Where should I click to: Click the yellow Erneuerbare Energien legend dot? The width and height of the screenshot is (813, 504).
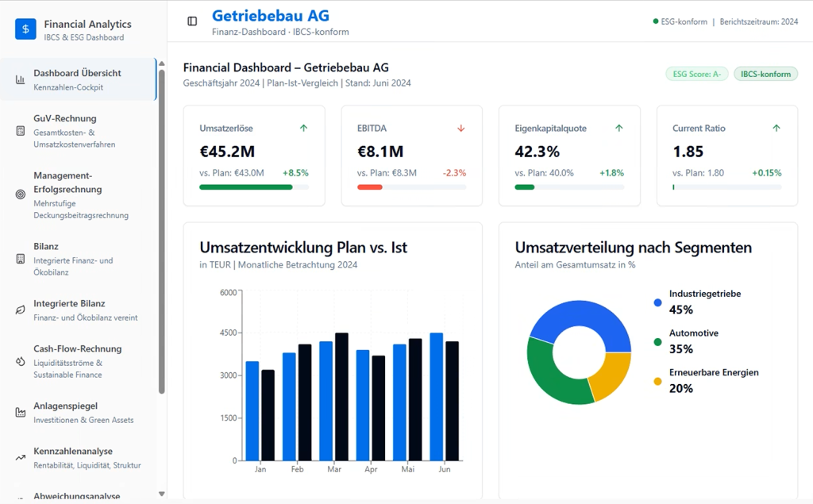coord(657,381)
